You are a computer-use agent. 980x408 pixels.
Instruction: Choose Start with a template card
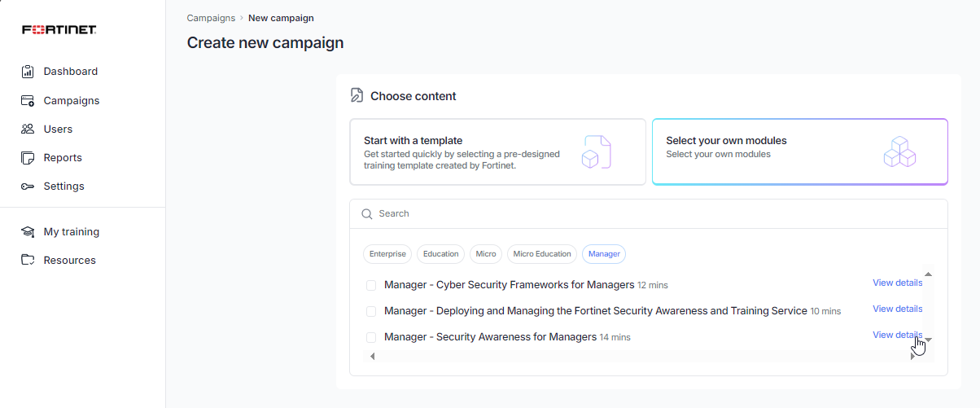tap(497, 152)
